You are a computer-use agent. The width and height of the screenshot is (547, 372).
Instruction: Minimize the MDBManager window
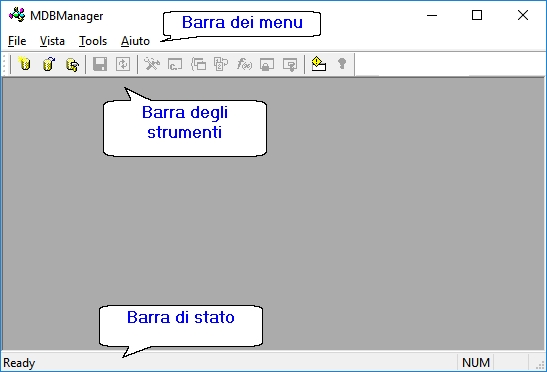coord(432,15)
